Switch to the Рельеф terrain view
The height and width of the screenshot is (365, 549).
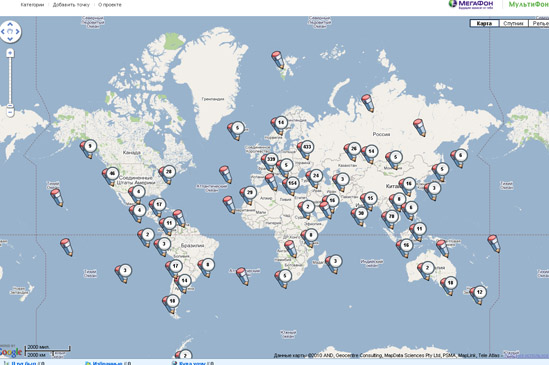(539, 23)
